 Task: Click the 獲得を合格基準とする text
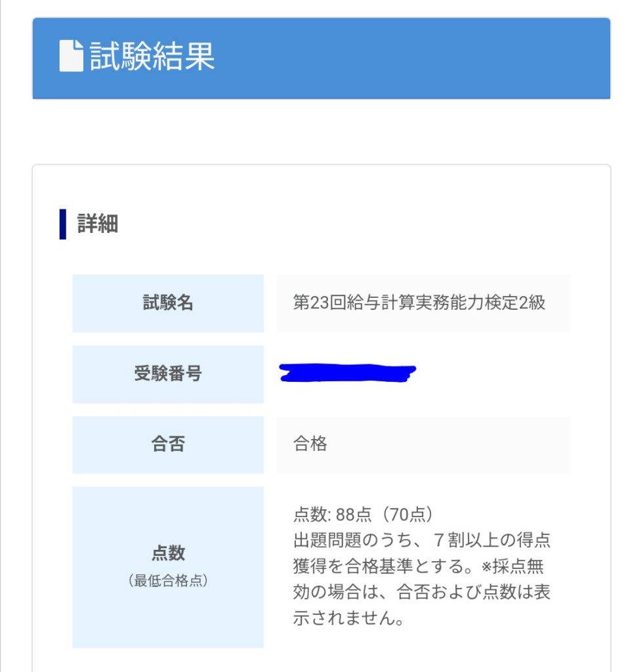pyautogui.click(x=367, y=566)
